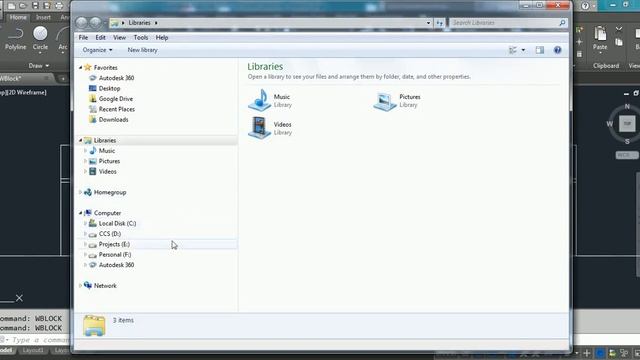Select Personal (F:) drive
640x360 pixels.
tap(115, 255)
